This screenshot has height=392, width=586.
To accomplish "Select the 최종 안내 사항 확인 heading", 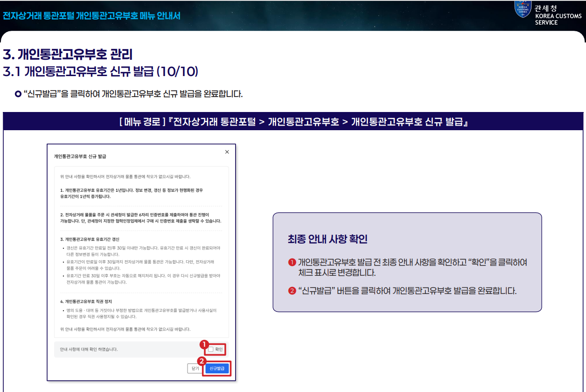I will click(x=328, y=239).
